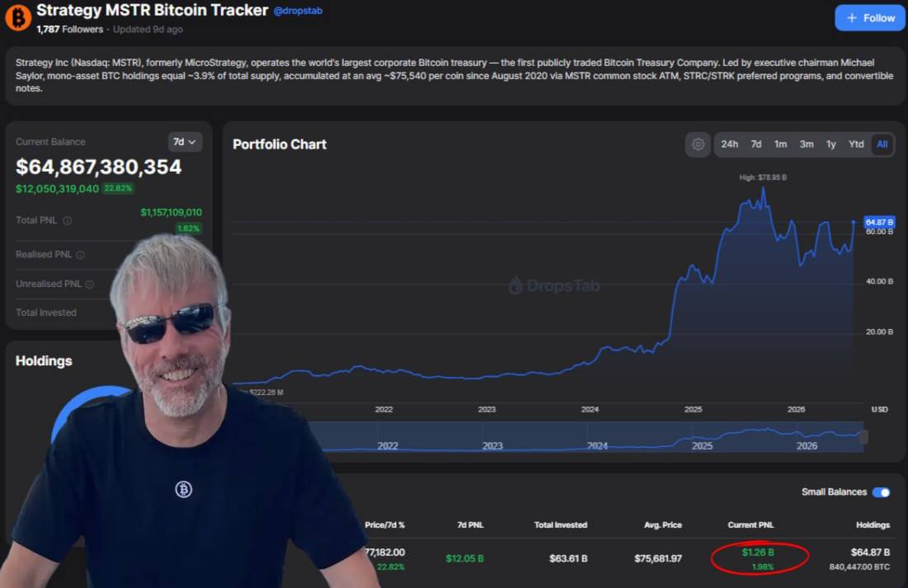The width and height of the screenshot is (908, 588).
Task: Open the chart settings gear icon
Action: pos(698,144)
